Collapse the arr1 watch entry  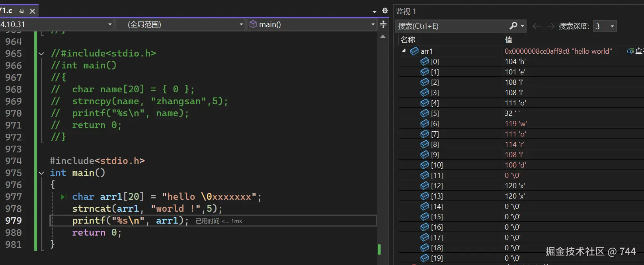(x=404, y=51)
